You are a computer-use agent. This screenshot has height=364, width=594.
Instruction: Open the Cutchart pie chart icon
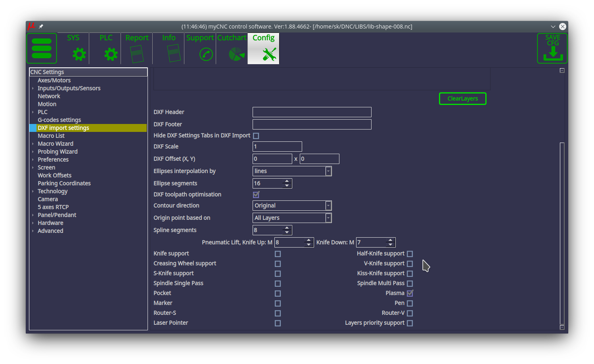pyautogui.click(x=236, y=54)
